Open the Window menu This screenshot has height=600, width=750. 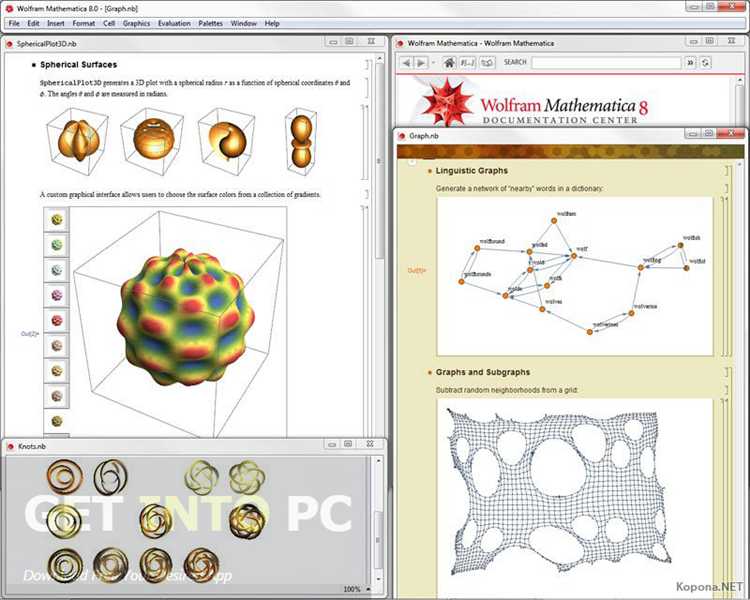click(243, 23)
